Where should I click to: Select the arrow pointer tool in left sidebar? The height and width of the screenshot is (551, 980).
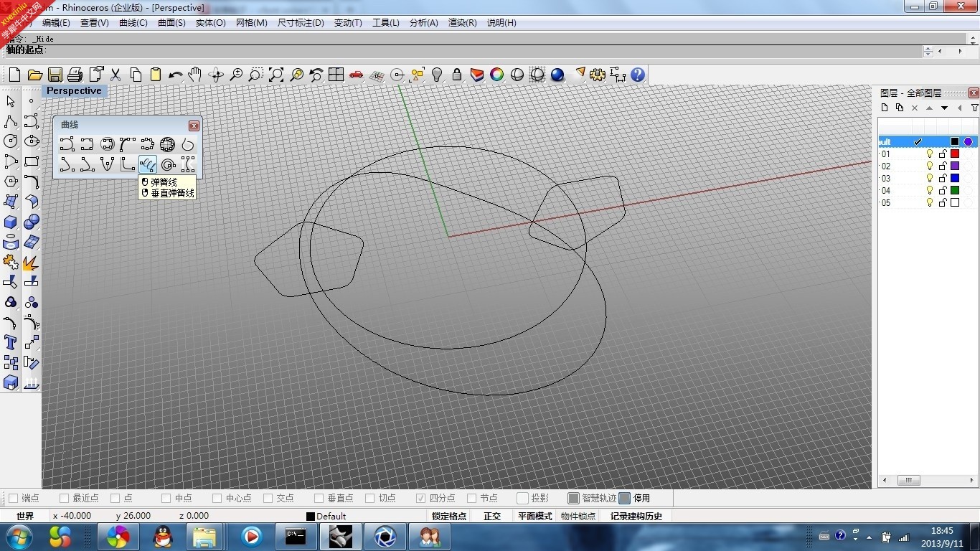11,101
